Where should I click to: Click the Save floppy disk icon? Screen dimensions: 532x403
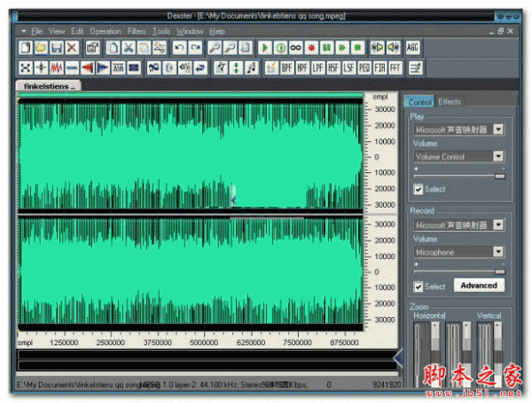point(56,47)
